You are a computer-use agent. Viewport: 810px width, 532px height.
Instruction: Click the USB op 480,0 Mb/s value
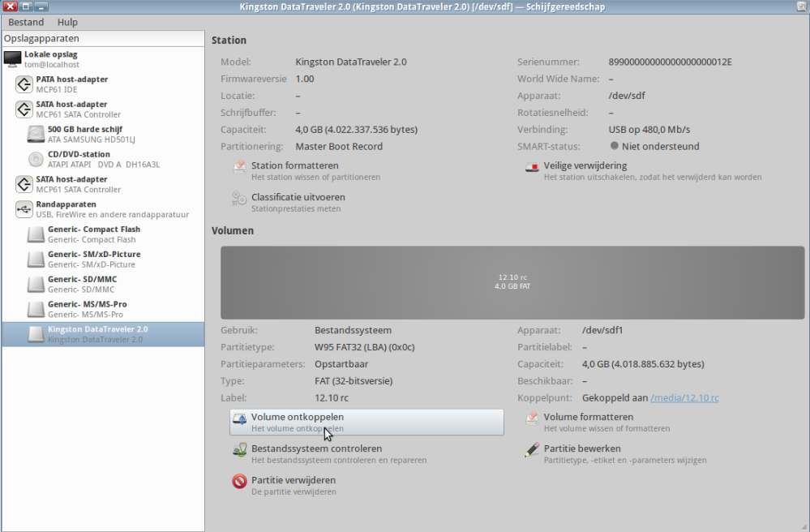[649, 129]
